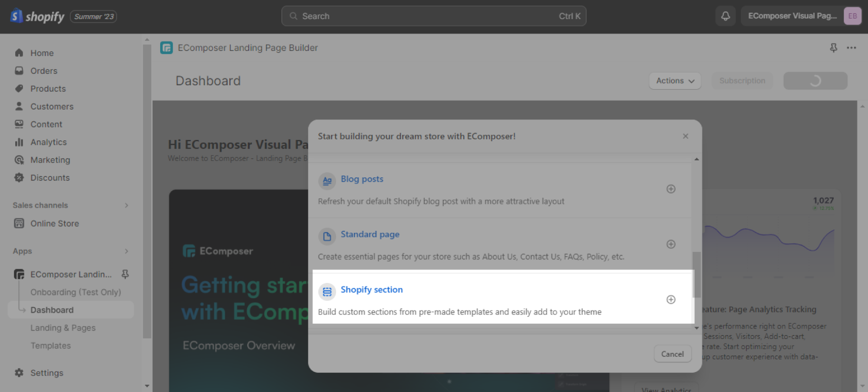Click the dialog scrollbar down arrow
Image resolution: width=868 pixels, height=392 pixels.
coord(696,328)
